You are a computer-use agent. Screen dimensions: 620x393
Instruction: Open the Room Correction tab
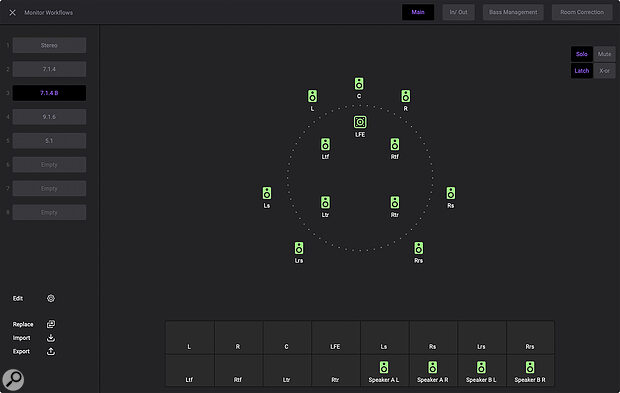click(x=582, y=12)
